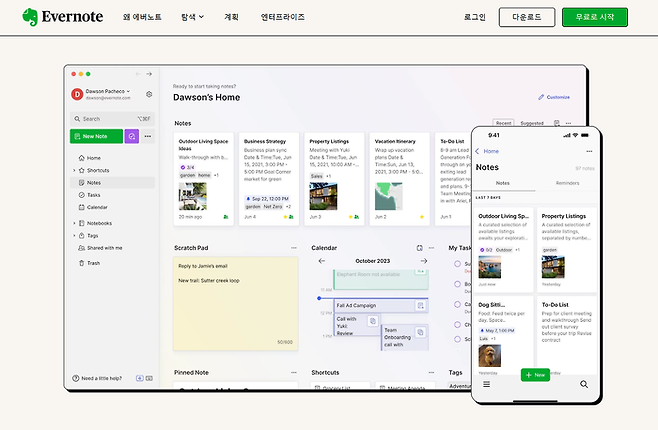Click inside the yellow Scratch Pad

pyautogui.click(x=235, y=303)
